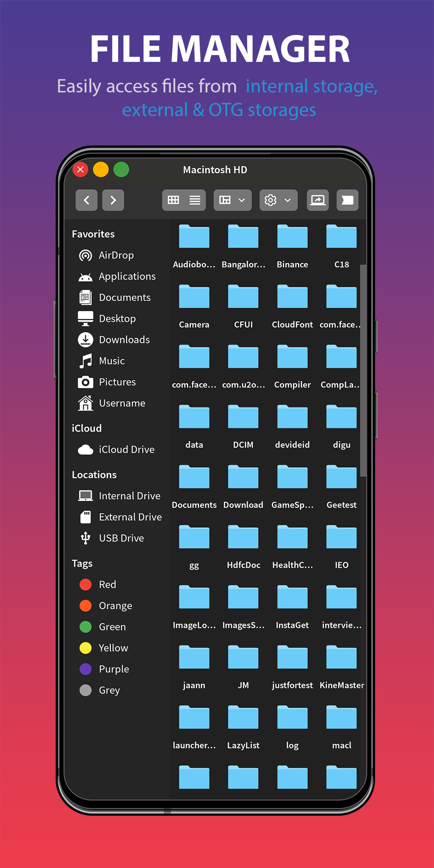Switch to list view
The width and height of the screenshot is (434, 868).
coord(195,200)
